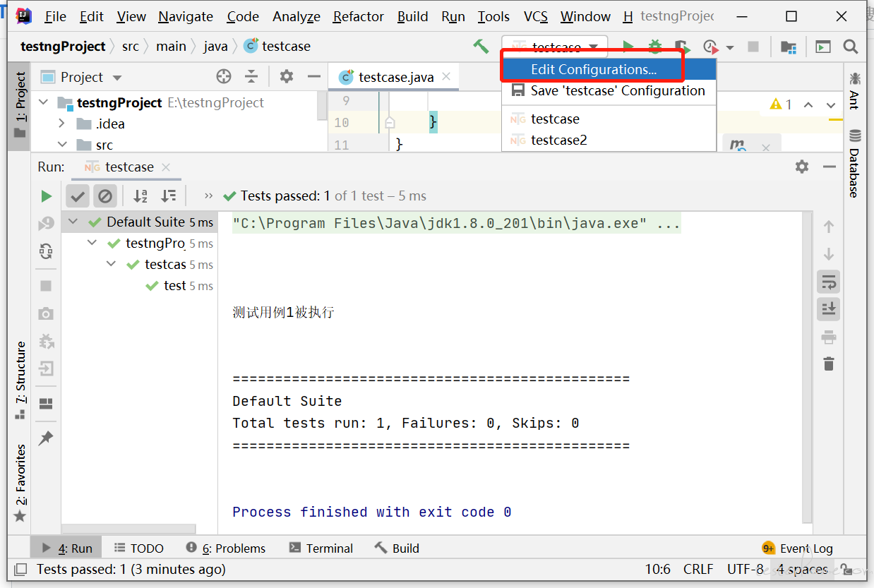Collapse the testngPro test node
Viewport: 874px width, 588px height.
coord(92,243)
